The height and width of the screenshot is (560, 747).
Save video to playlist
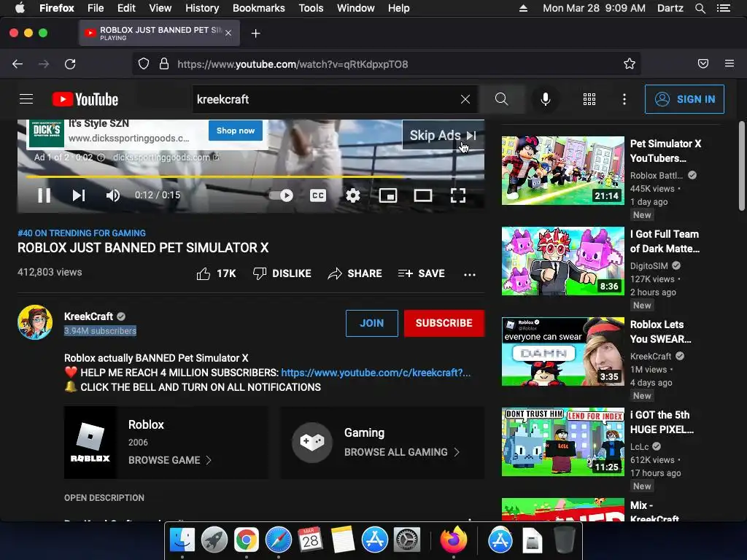click(421, 273)
